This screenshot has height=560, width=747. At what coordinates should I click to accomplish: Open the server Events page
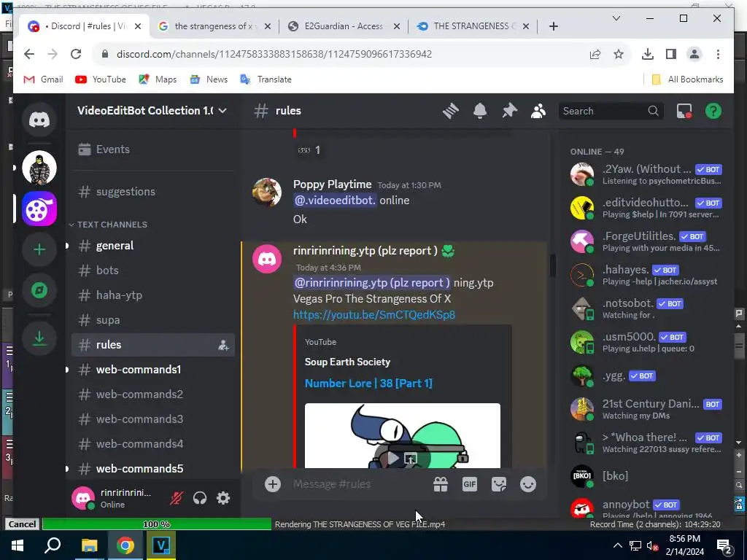(x=152, y=149)
